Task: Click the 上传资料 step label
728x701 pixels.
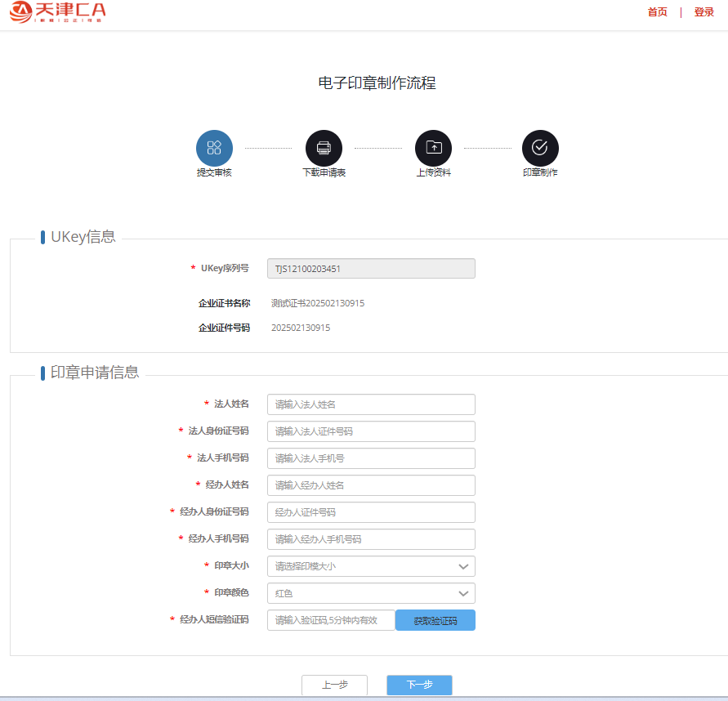Action: tap(433, 172)
